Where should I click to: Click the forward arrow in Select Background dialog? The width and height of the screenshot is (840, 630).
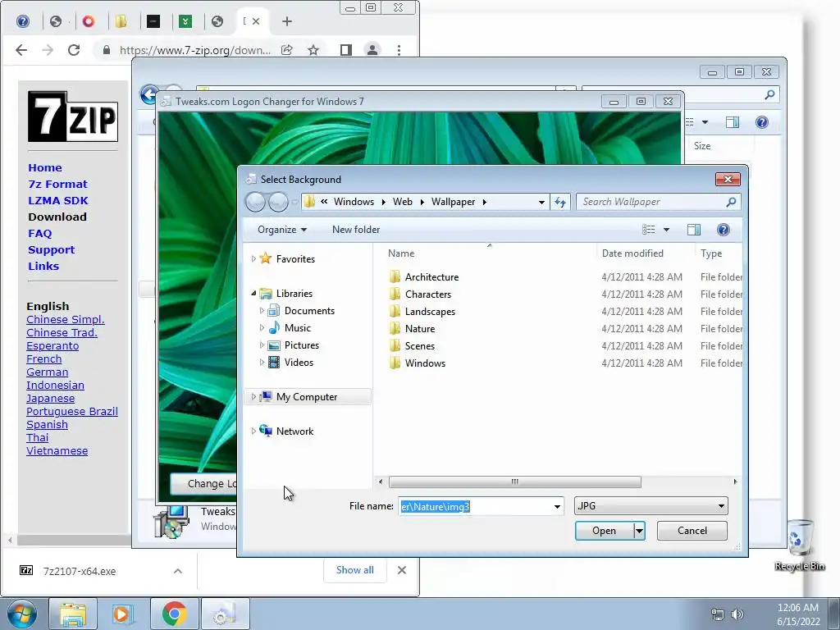(x=278, y=202)
